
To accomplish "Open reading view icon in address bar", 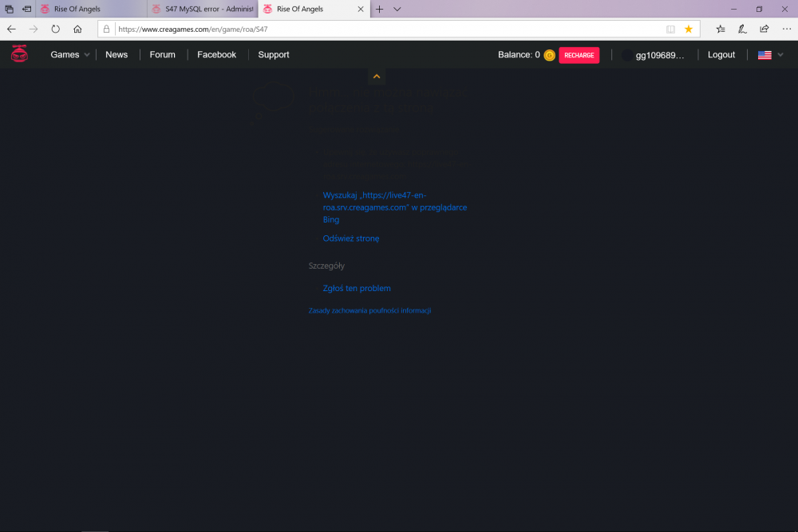I will tap(670, 29).
